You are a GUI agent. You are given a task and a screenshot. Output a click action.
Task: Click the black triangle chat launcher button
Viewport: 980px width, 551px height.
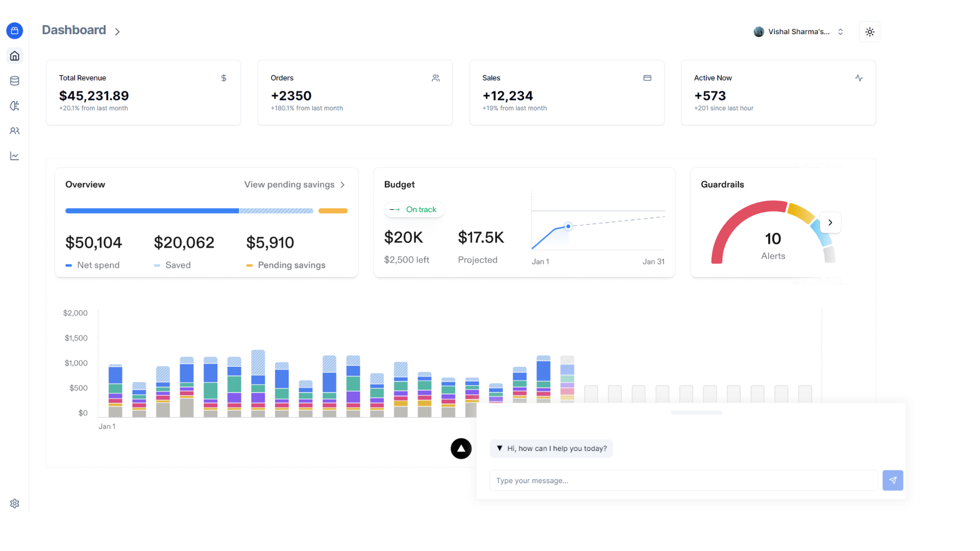[x=461, y=449]
